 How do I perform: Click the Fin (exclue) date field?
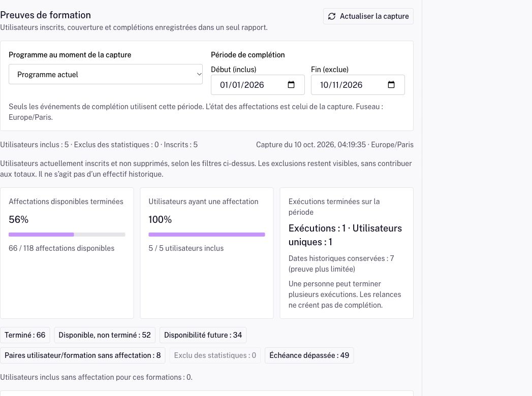click(358, 85)
